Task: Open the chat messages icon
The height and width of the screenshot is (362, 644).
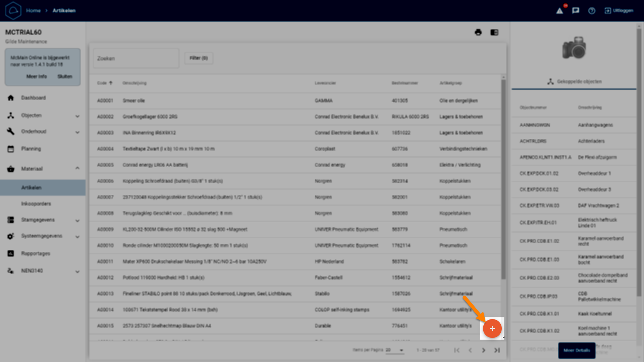Action: 576,11
